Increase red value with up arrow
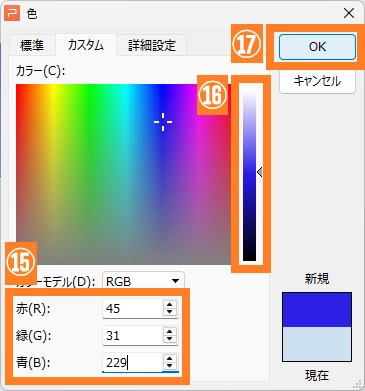Image resolution: width=365 pixels, height=391 pixels. [x=170, y=305]
